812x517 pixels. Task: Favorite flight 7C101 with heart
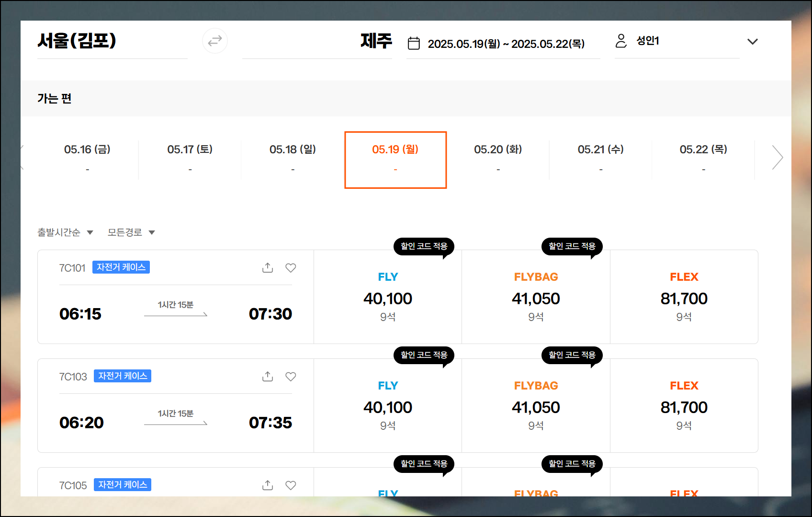tap(291, 268)
